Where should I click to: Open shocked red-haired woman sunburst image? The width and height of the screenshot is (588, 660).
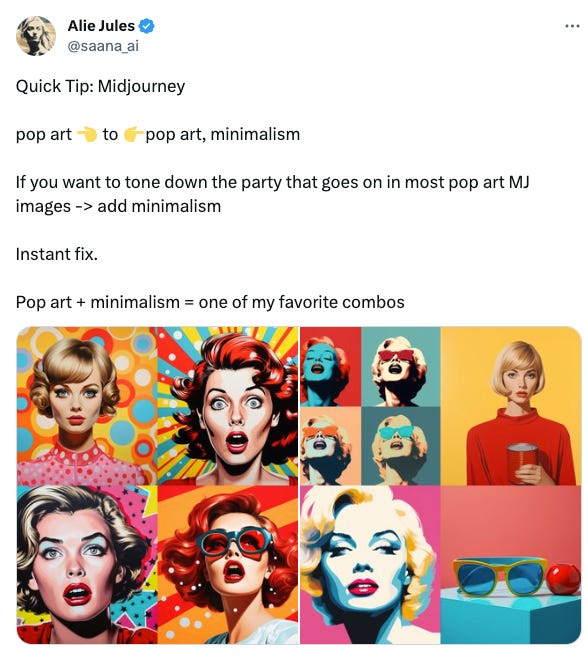pos(228,406)
